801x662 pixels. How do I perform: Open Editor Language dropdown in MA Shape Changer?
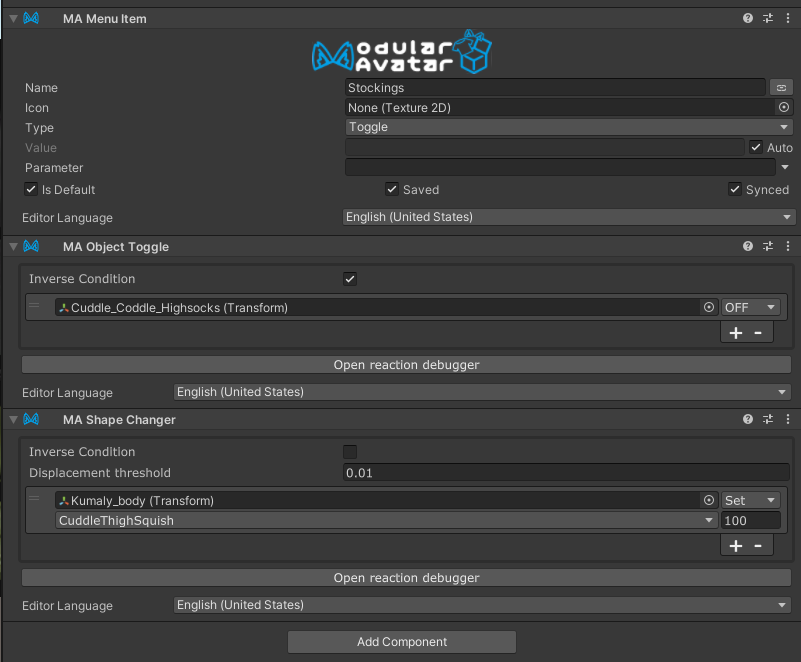(x=482, y=605)
